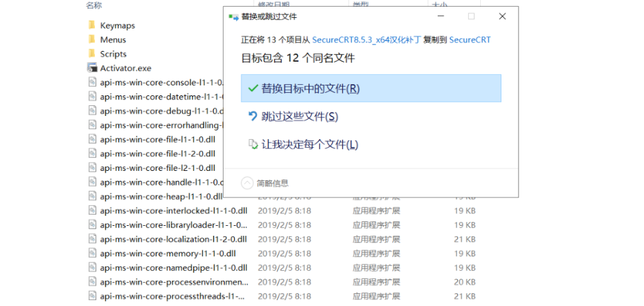The width and height of the screenshot is (644, 306).
Task: Select file api-ms-win-core-handle-l1-1-0
Action: 161,182
